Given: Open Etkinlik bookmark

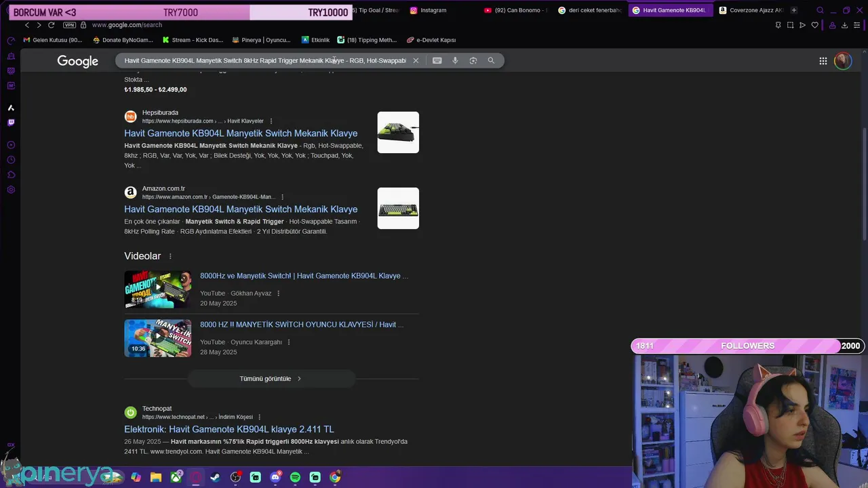Looking at the screenshot, I should pyautogui.click(x=315, y=40).
